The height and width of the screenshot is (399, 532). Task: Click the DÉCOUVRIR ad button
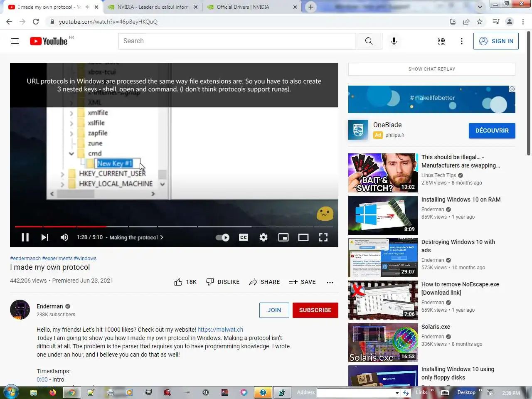[492, 131]
